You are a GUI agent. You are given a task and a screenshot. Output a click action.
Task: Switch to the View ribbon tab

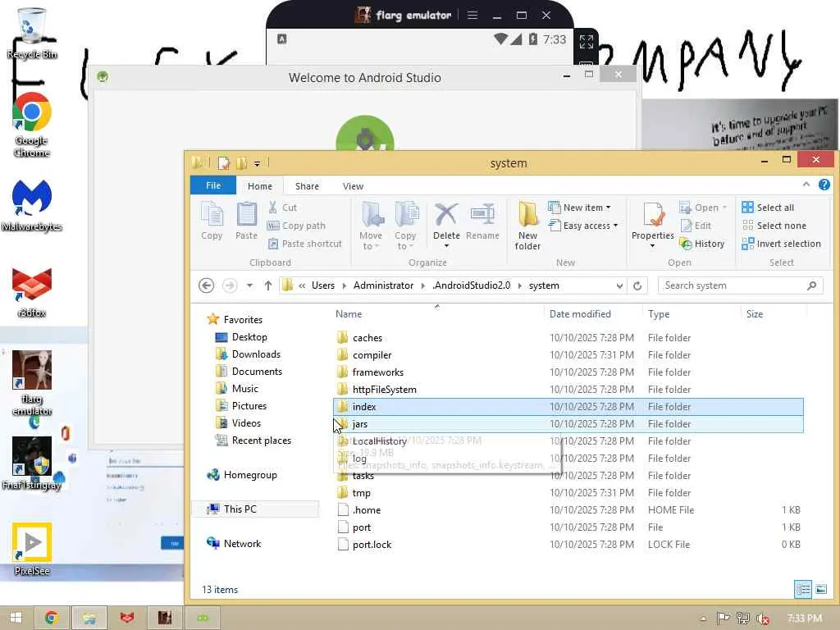tap(353, 186)
